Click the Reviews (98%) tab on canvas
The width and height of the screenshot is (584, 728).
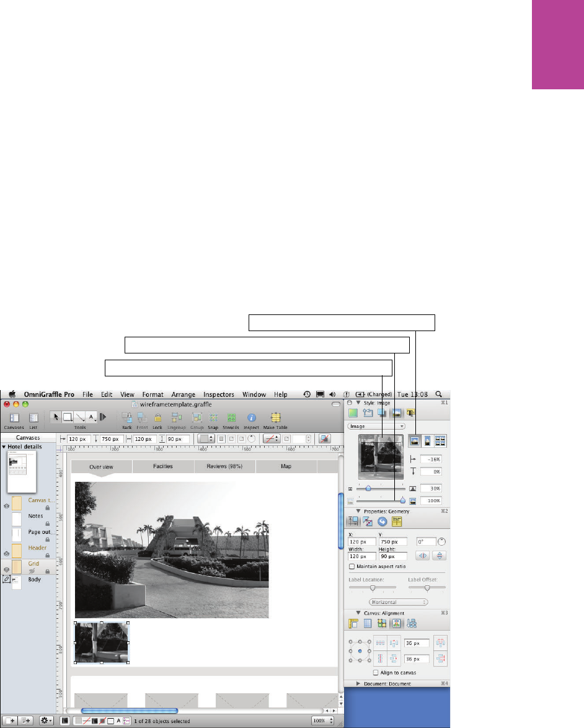pyautogui.click(x=224, y=466)
